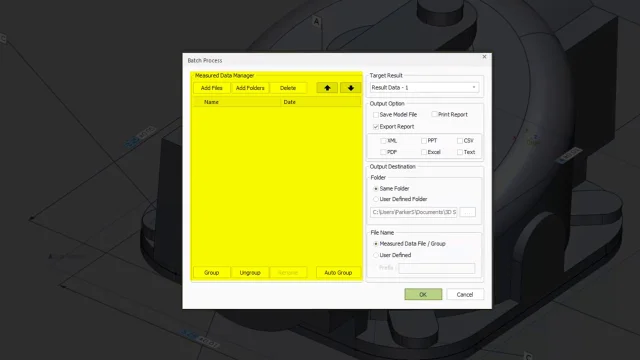
Task: Select Measured Data File / Group option
Action: (x=376, y=244)
